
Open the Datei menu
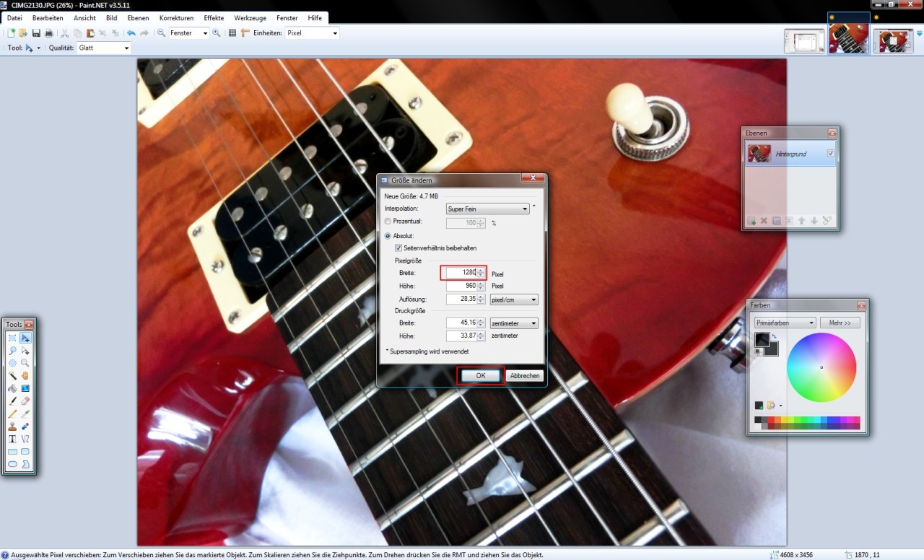point(14,17)
